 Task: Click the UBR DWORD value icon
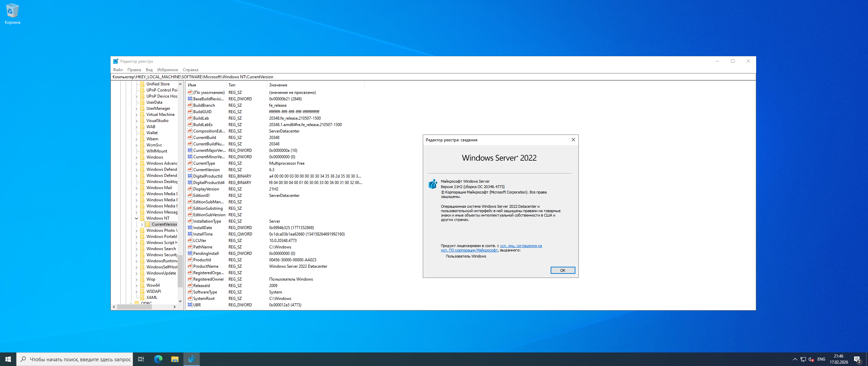click(190, 305)
